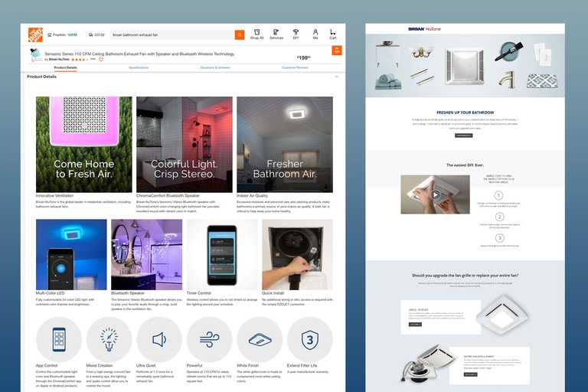Click the orange search button
The height and width of the screenshot is (392, 588).
[x=240, y=35]
